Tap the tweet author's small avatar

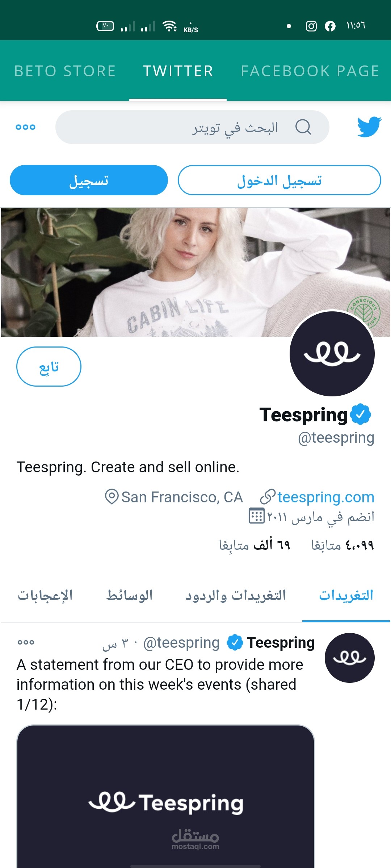349,658
